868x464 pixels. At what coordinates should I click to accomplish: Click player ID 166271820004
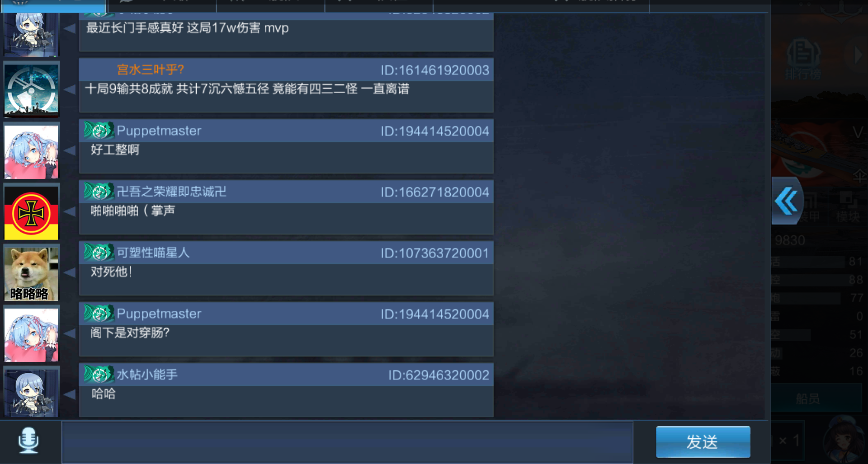434,192
